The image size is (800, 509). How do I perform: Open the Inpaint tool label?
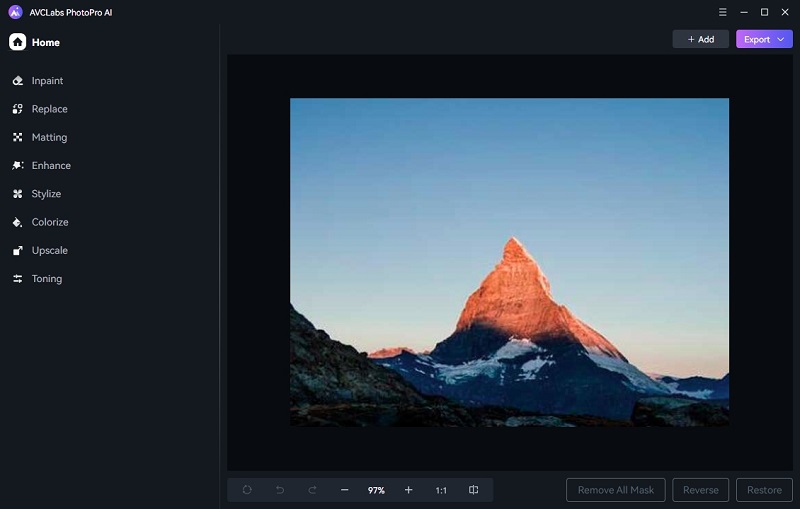pyautogui.click(x=47, y=81)
